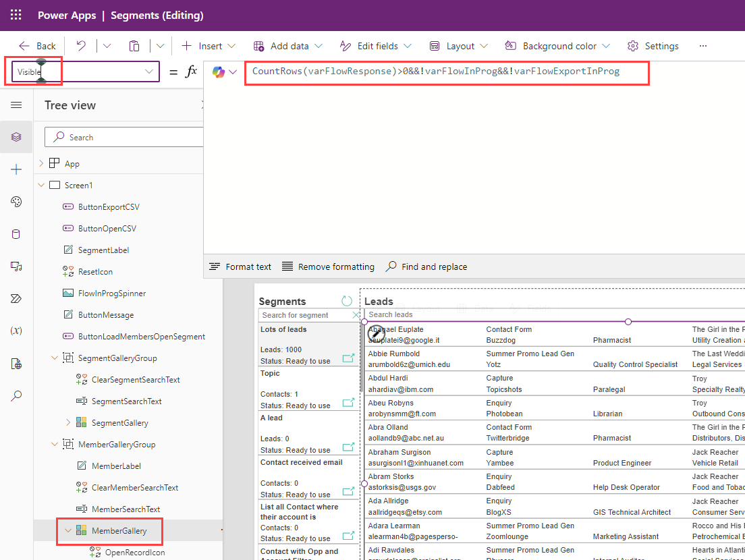
Task: Expand the App node in tree
Action: (x=41, y=163)
